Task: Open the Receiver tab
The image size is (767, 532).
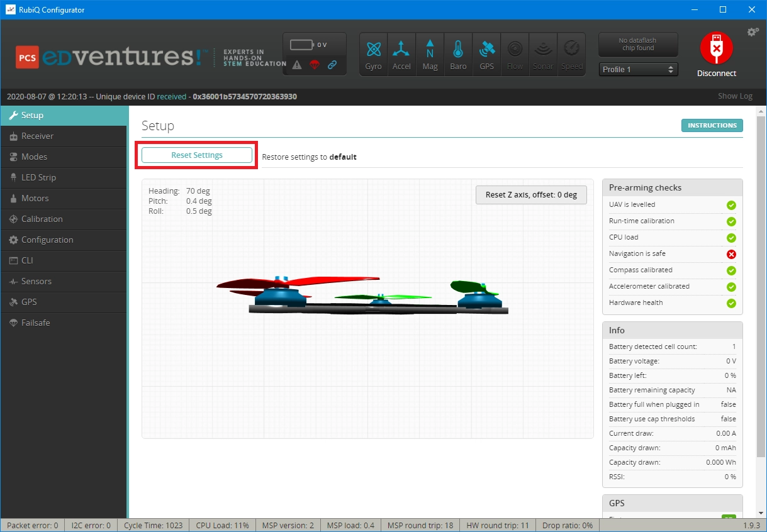Action: pos(64,136)
